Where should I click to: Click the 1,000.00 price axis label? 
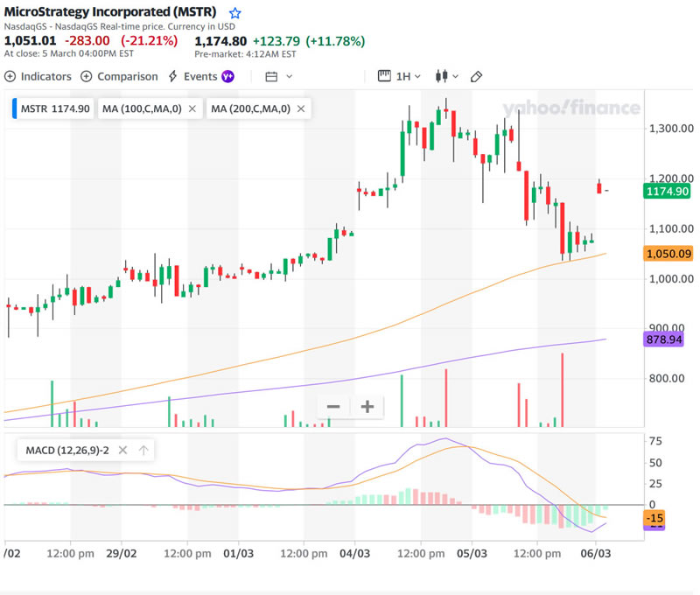pyautogui.click(x=671, y=279)
